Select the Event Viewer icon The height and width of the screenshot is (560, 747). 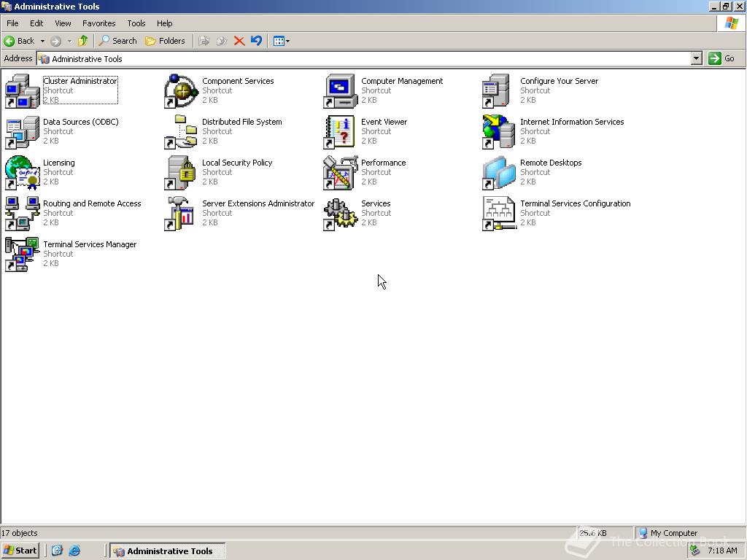click(340, 132)
